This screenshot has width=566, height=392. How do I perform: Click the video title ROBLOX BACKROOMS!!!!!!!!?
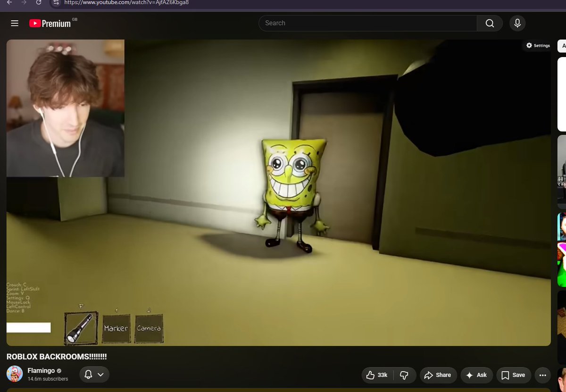pos(57,356)
